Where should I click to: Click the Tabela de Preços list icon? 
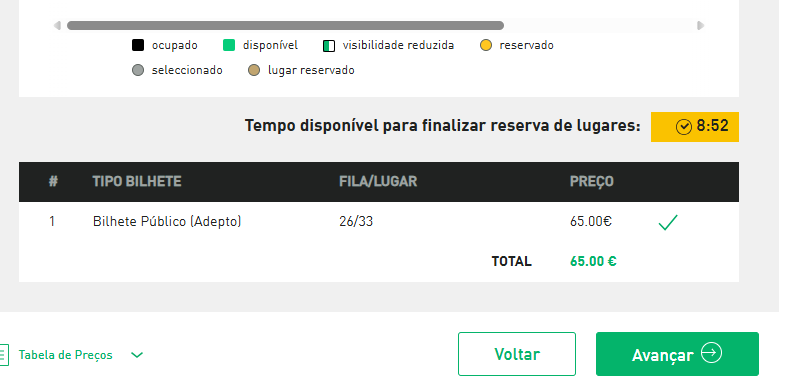tap(4, 355)
